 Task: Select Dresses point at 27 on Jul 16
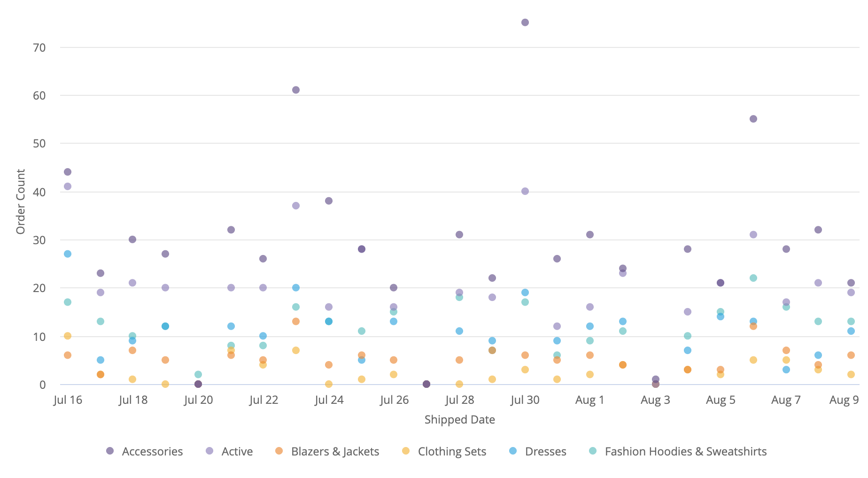(x=68, y=254)
